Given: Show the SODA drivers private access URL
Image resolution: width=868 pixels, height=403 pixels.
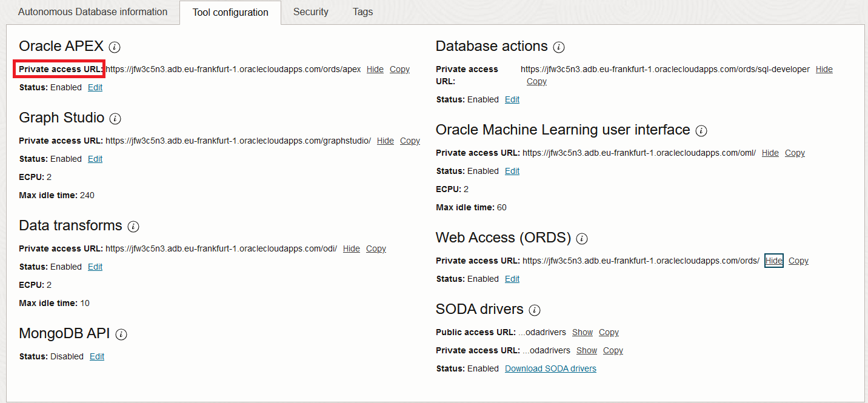Looking at the screenshot, I should pos(586,350).
